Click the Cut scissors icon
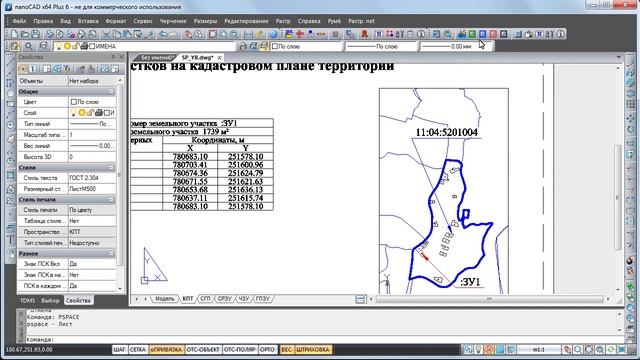This screenshot has width=640, height=360. click(x=106, y=34)
